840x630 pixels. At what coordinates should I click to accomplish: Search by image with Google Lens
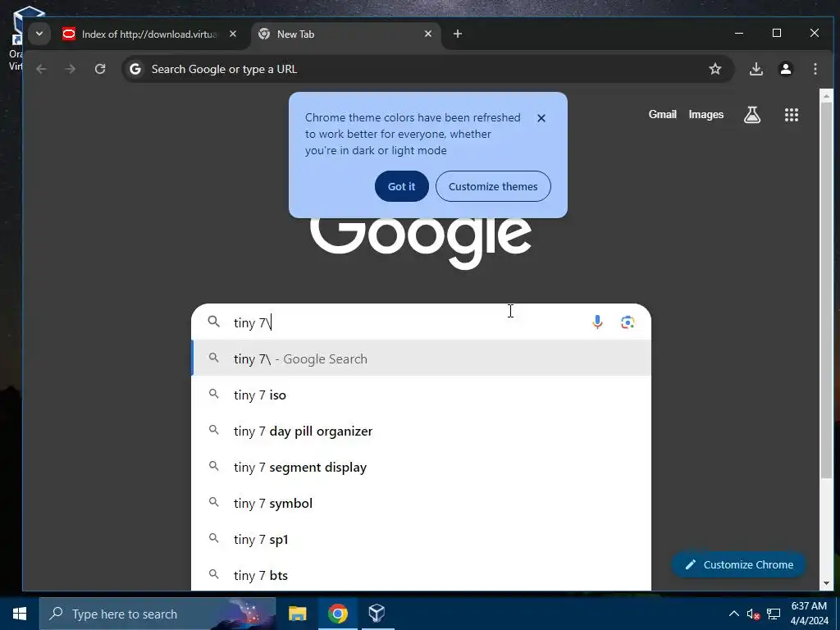point(628,322)
